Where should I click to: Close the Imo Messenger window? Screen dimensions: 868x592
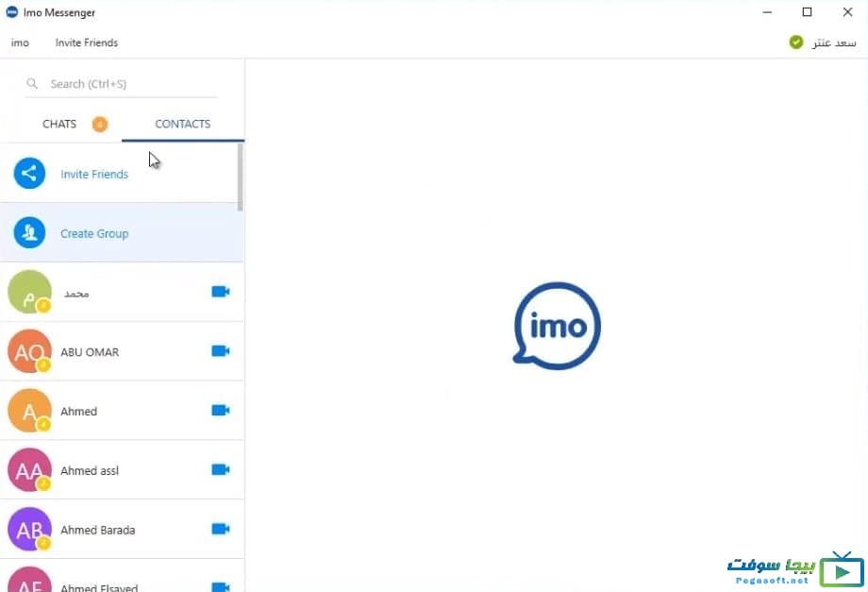847,12
